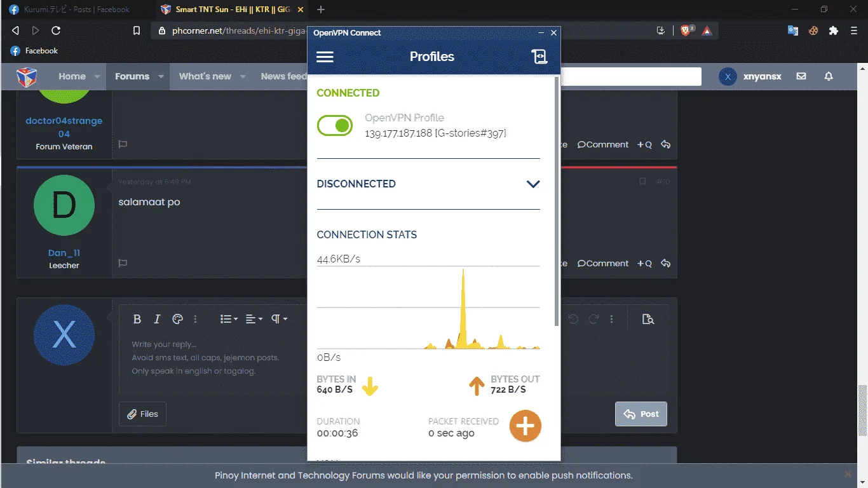The width and height of the screenshot is (868, 488).
Task: Click Comment on Dan_11's post
Action: point(603,263)
